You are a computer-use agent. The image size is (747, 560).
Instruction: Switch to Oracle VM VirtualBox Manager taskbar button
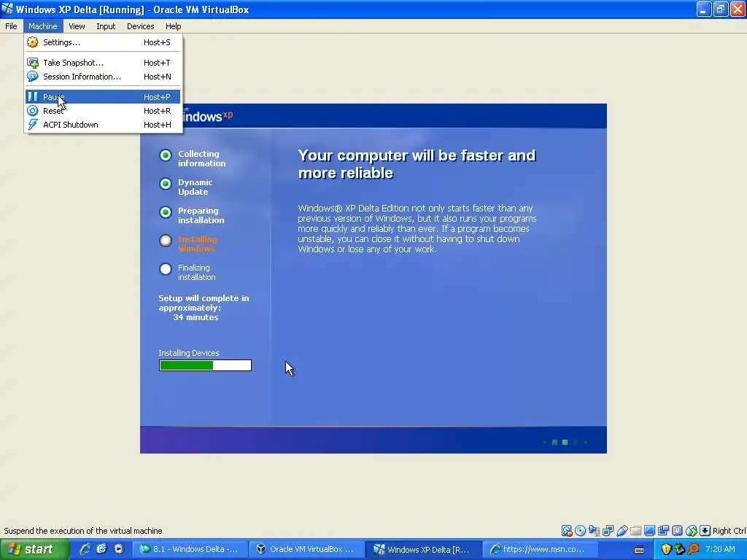tap(307, 549)
